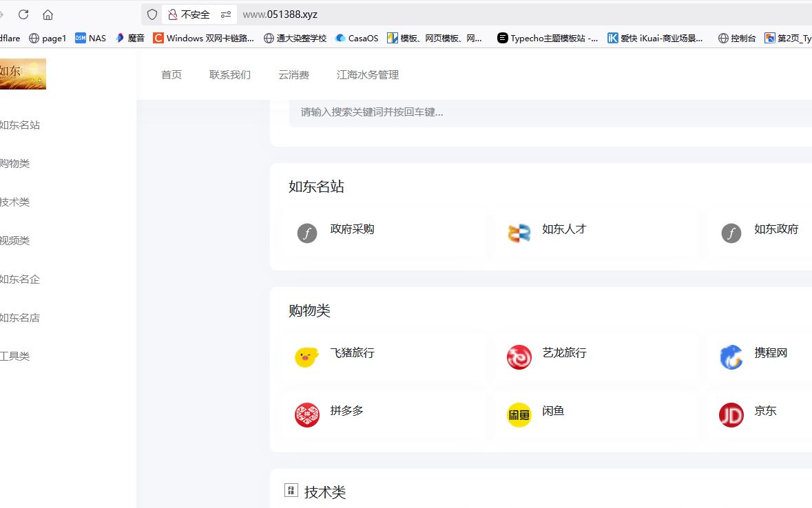The image size is (812, 508).
Task: Open the Typecho主题模板站 bookmark
Action: coord(548,39)
